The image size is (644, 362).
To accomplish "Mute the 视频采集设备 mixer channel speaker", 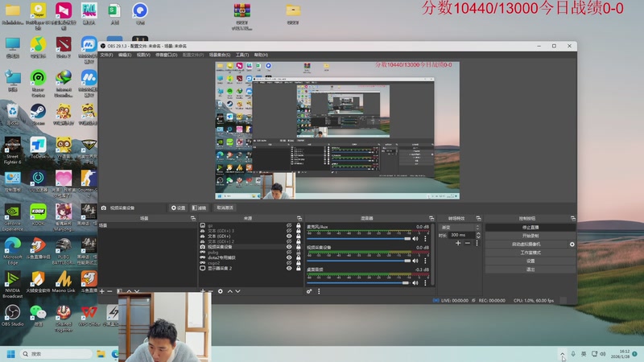I will point(415,261).
